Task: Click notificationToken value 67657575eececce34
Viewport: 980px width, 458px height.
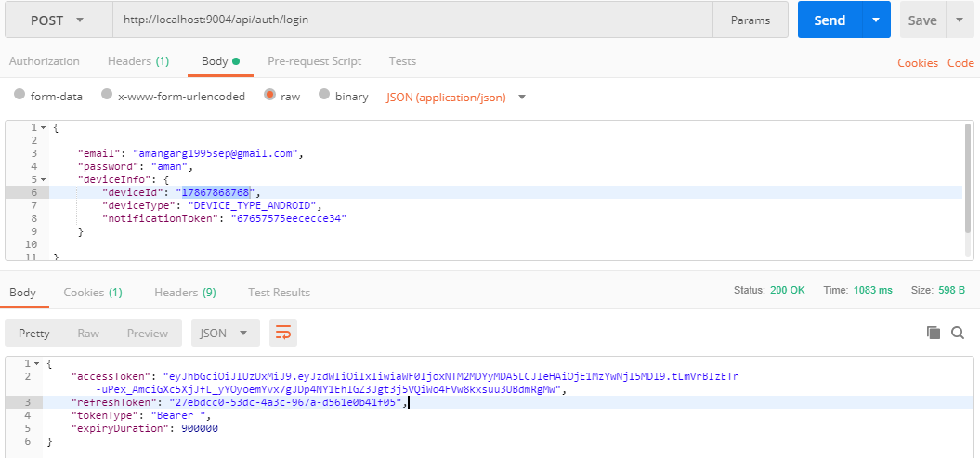Action: click(289, 218)
